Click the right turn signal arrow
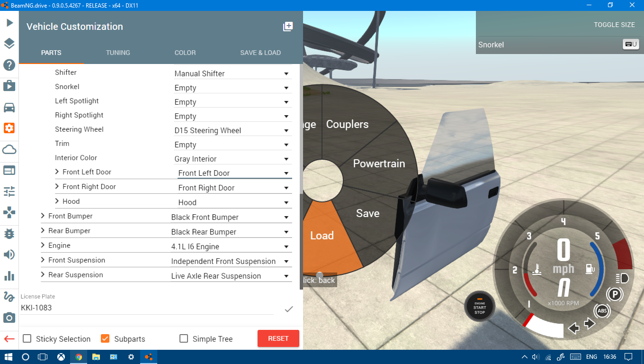This screenshot has width=644, height=364. click(x=590, y=323)
